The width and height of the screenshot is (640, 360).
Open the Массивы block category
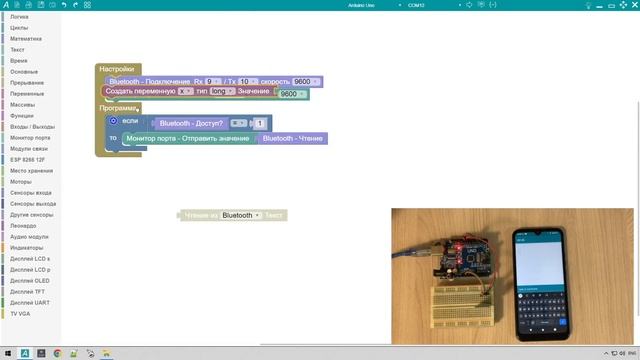[x=22, y=105]
